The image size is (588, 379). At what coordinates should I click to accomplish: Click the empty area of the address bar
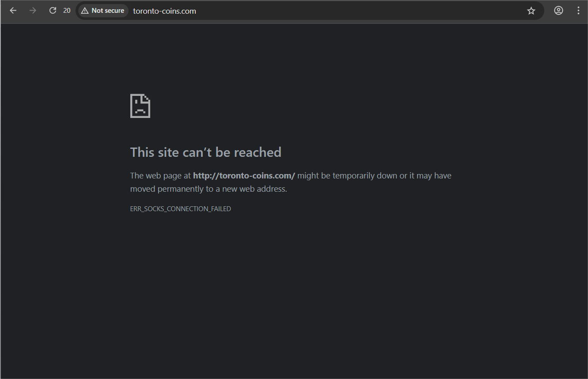coord(353,11)
